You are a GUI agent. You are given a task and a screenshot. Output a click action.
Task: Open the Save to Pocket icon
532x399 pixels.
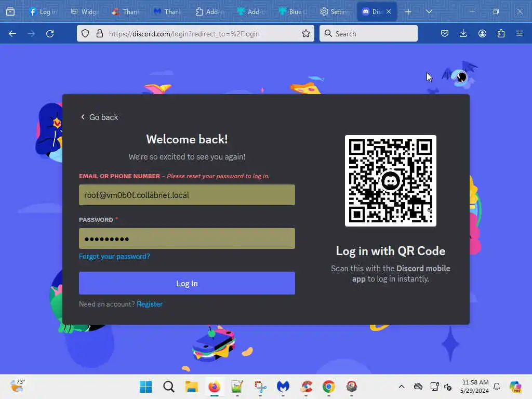point(445,33)
